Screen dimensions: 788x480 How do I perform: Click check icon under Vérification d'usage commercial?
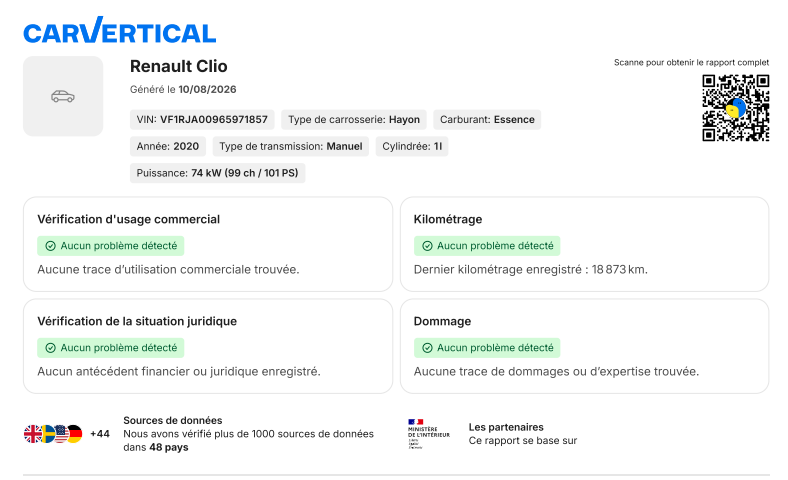50,246
